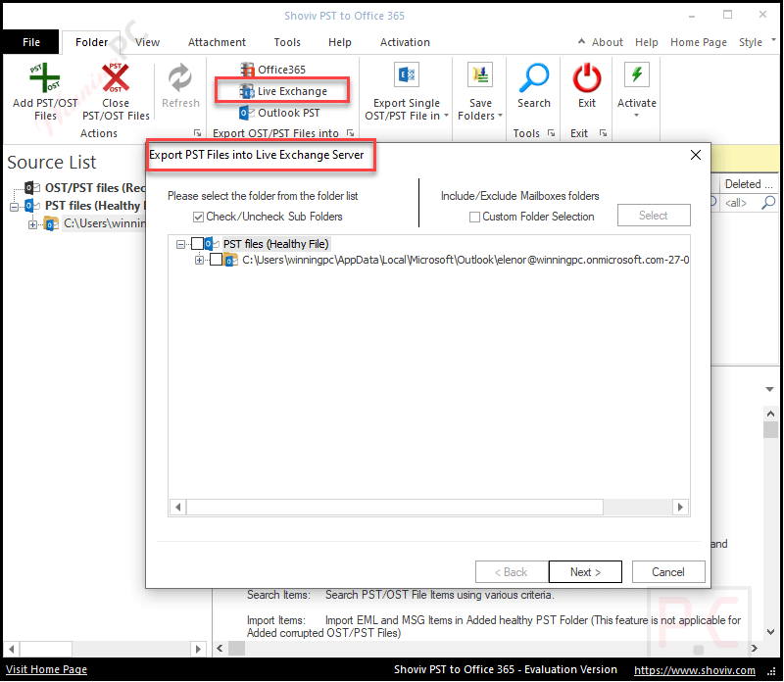Open the File menu
Viewport: 784px width, 682px height.
(x=31, y=42)
